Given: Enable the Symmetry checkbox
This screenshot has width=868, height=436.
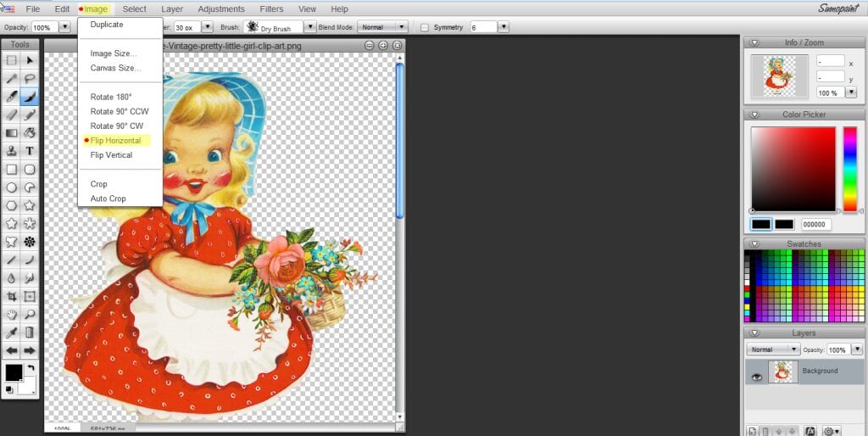Looking at the screenshot, I should pyautogui.click(x=425, y=28).
